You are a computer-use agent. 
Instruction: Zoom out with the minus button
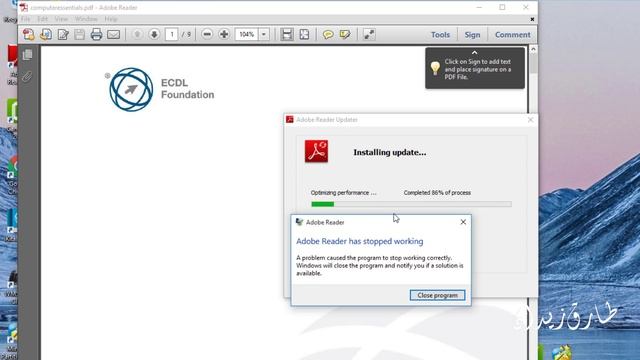[207, 35]
